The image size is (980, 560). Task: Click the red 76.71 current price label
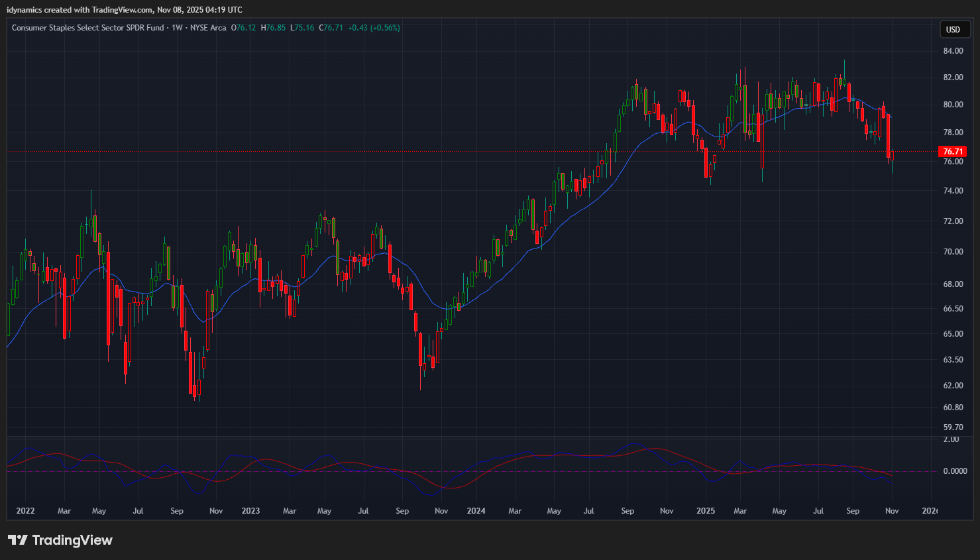tap(953, 152)
